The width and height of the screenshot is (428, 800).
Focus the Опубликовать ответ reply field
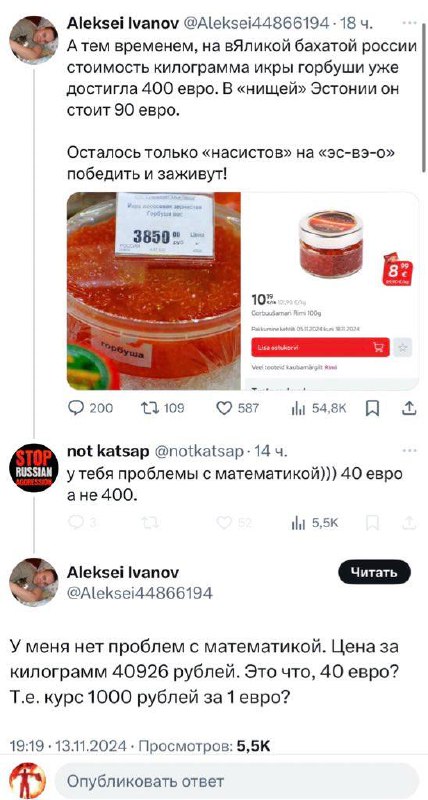tap(236, 781)
